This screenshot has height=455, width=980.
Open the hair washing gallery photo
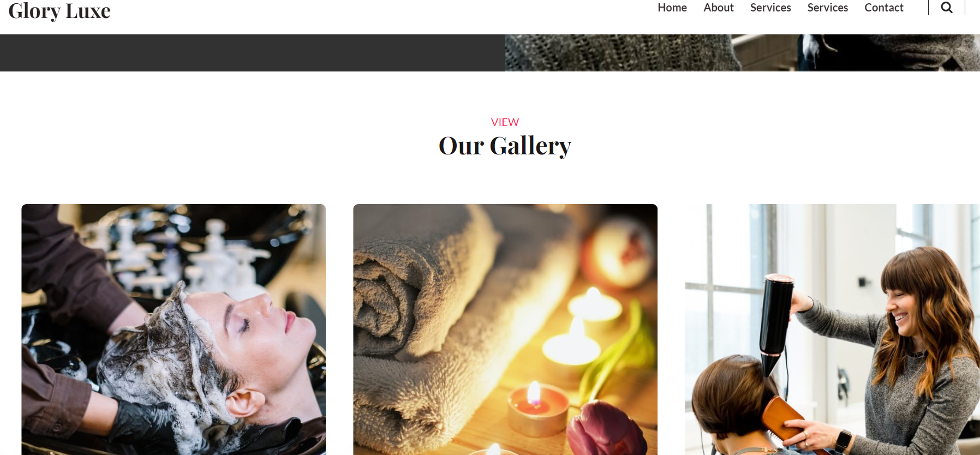click(174, 330)
